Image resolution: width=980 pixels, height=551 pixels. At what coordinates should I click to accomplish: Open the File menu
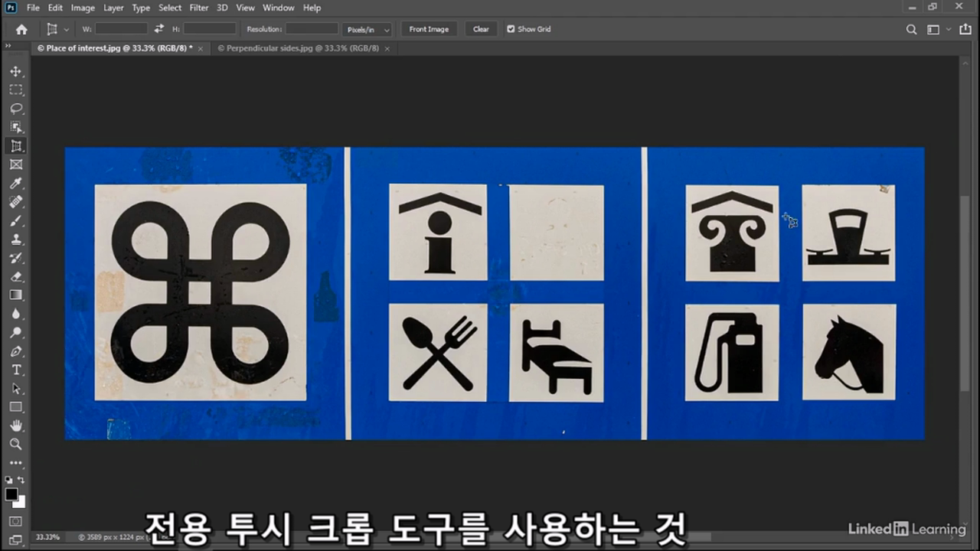click(33, 8)
